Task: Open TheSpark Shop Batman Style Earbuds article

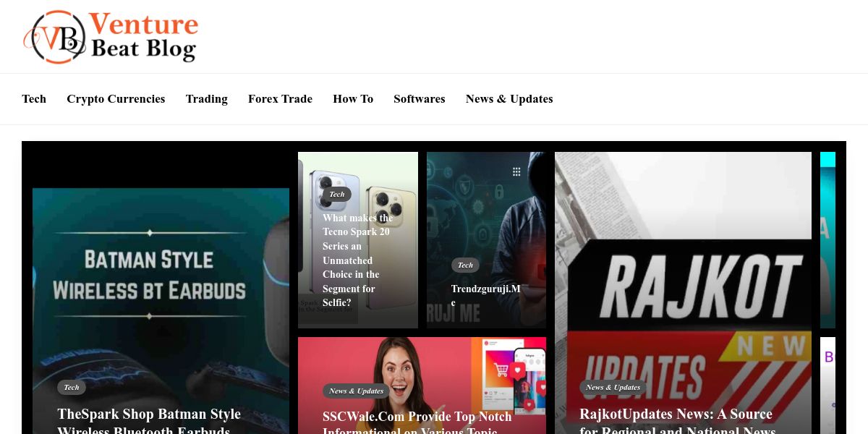Action: pyautogui.click(x=149, y=421)
